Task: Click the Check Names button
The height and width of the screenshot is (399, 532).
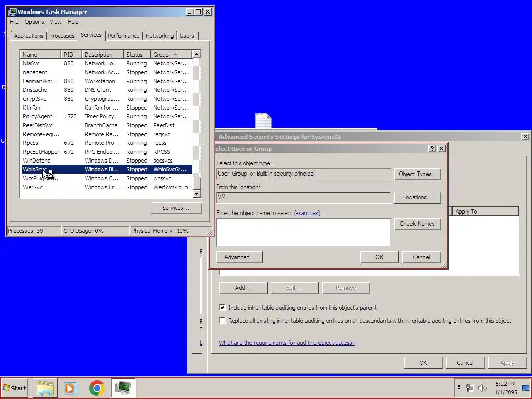Action: [x=417, y=224]
